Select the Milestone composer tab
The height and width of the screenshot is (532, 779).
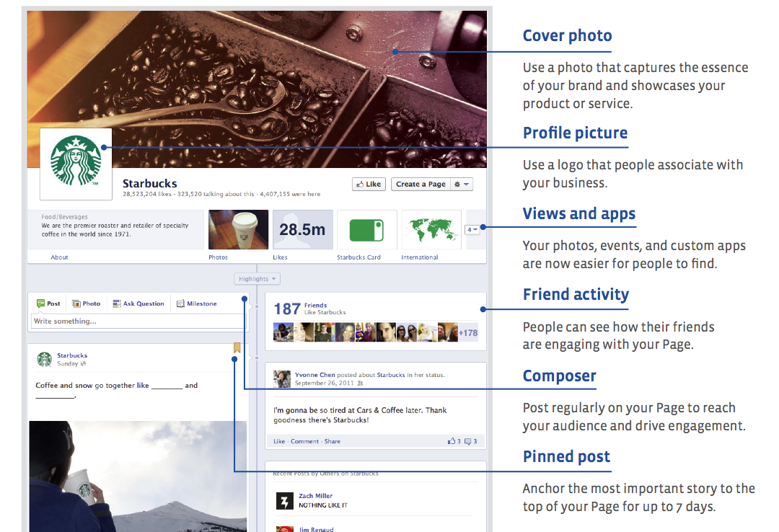tap(197, 303)
